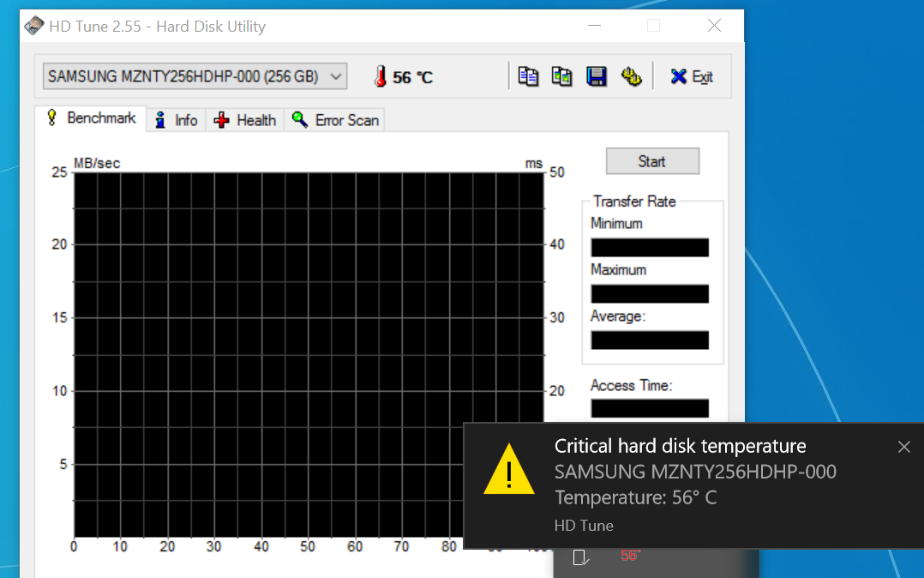Dismiss the Critical hard disk temperature notification
The height and width of the screenshot is (578, 924).
click(904, 447)
